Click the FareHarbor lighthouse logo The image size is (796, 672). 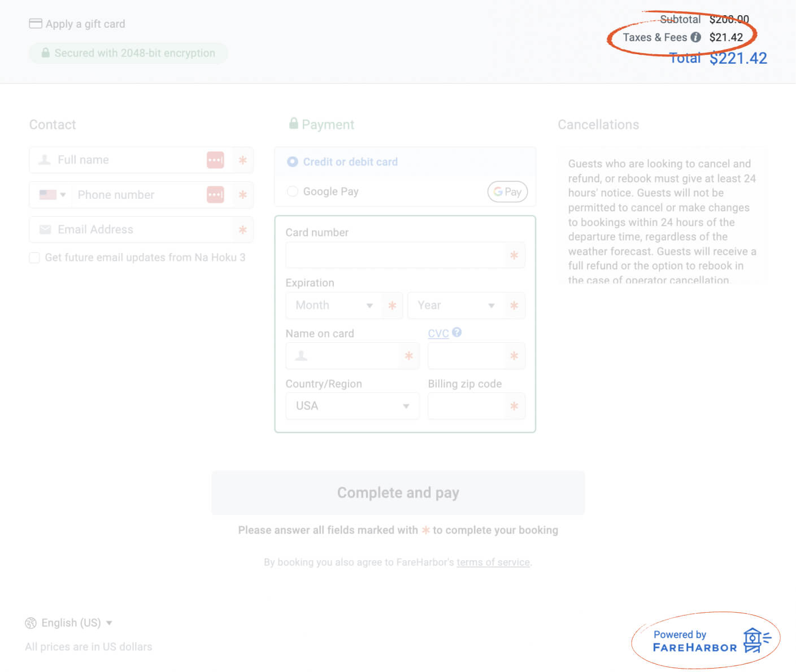(x=753, y=640)
